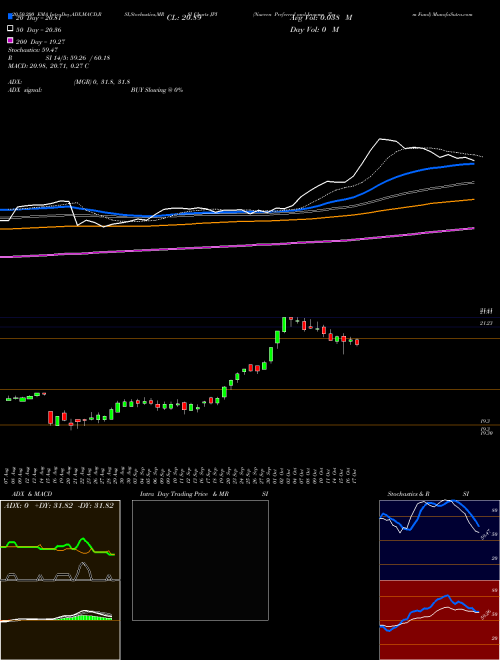The width and height of the screenshot is (500, 660).
Task: Click the rightmost candlestick in the price chart
Action: (357, 342)
